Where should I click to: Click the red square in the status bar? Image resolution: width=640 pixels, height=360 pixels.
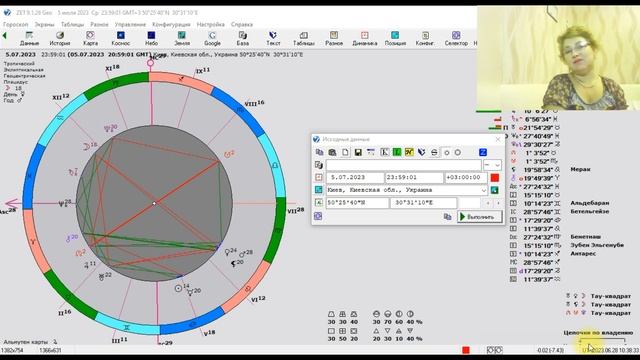[466, 350]
